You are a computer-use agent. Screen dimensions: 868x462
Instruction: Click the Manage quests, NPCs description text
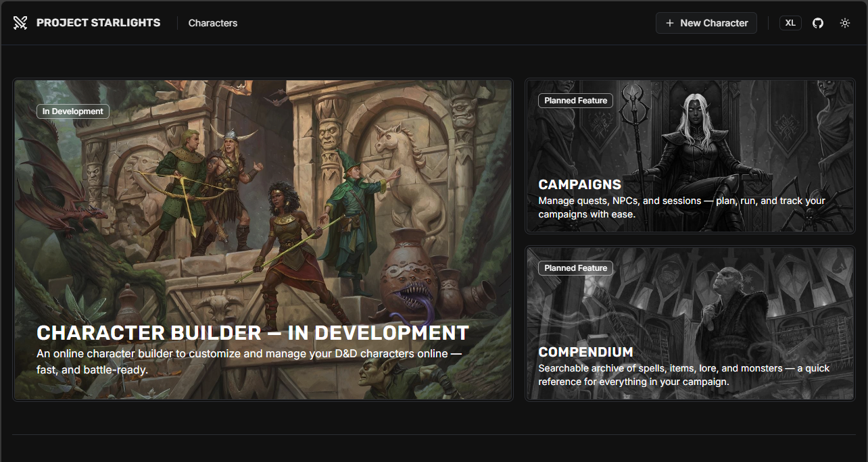(x=681, y=207)
